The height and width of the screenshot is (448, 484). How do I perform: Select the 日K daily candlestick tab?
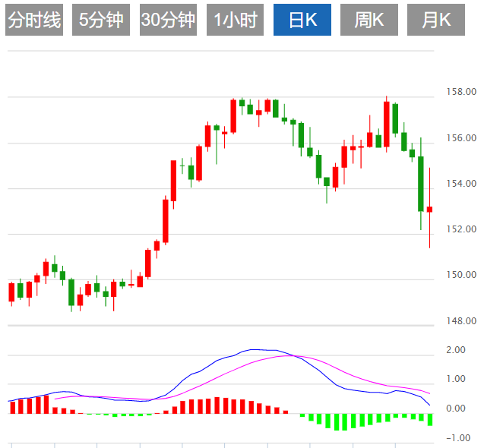[302, 20]
